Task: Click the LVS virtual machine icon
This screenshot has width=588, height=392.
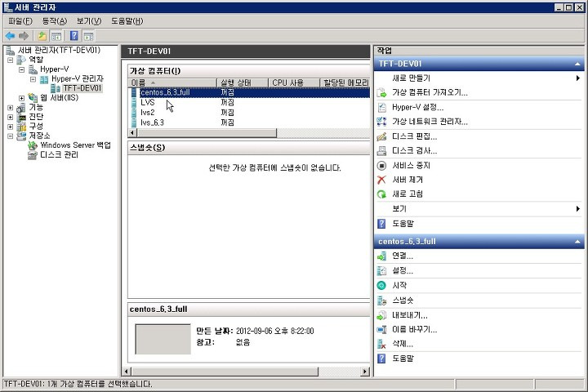Action: pyautogui.click(x=134, y=102)
